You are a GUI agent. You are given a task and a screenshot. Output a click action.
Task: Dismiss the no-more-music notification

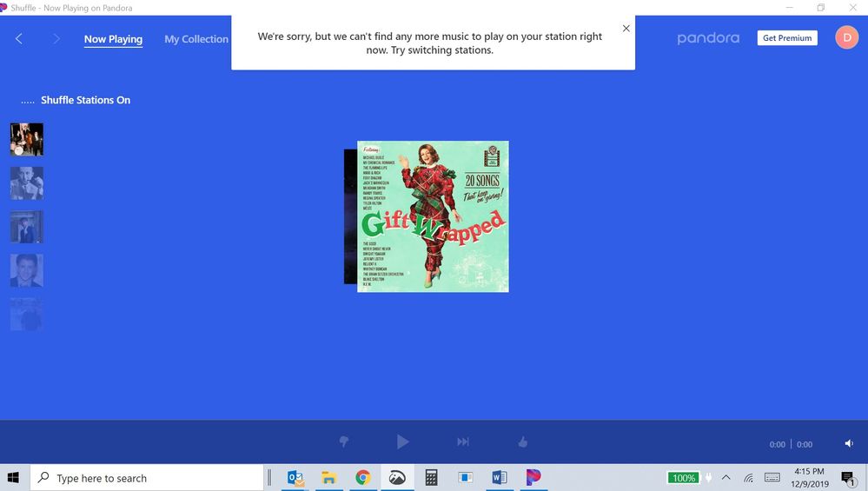(x=626, y=28)
